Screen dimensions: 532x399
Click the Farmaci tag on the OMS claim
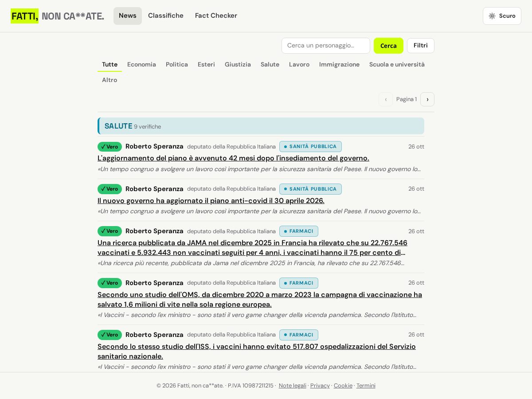coord(299,283)
